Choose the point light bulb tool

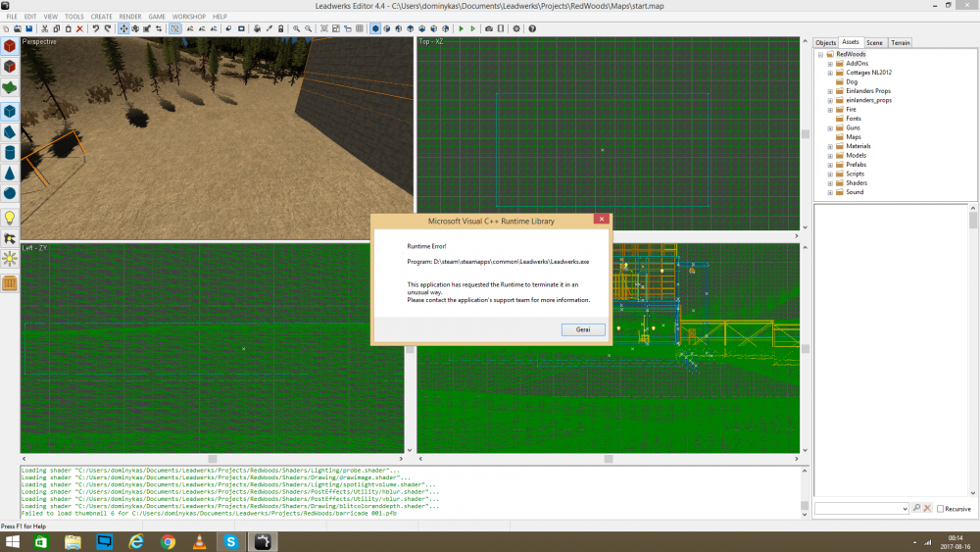[x=10, y=217]
